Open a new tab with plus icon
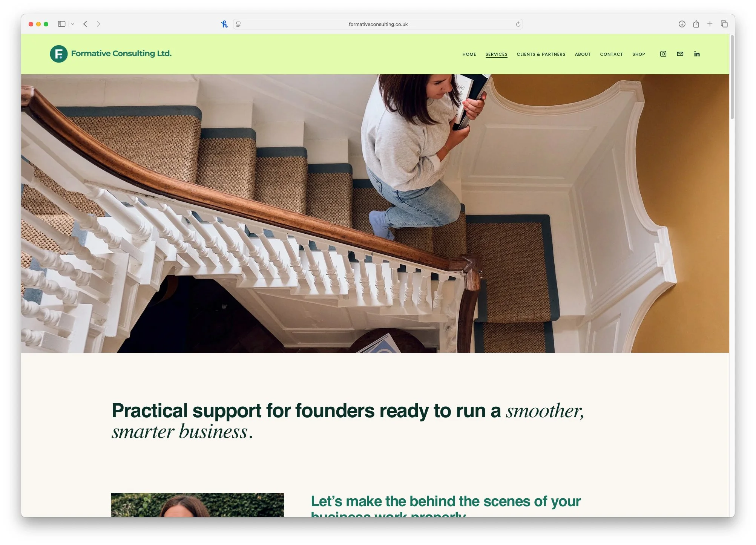 (710, 24)
